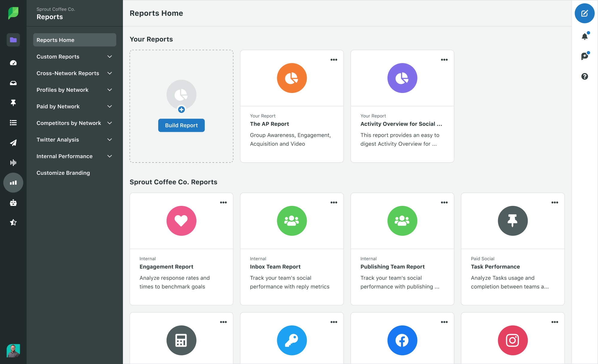Open options menu for Engagement Report card

[223, 202]
